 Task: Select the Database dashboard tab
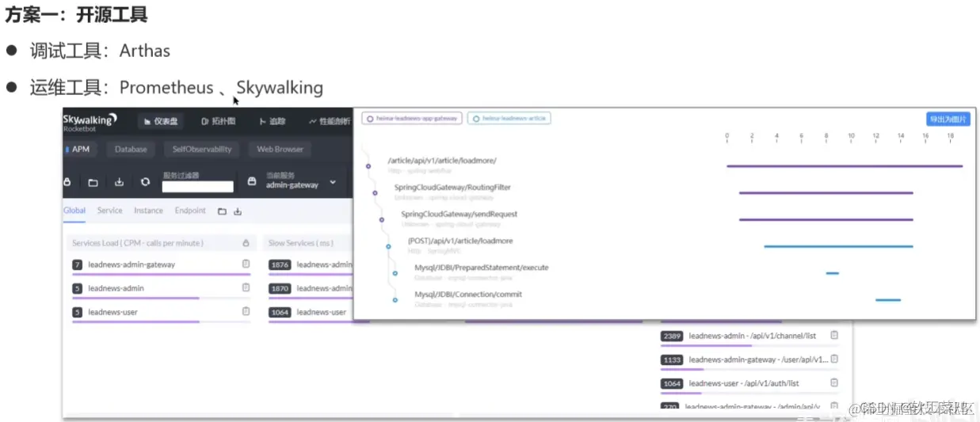click(131, 149)
